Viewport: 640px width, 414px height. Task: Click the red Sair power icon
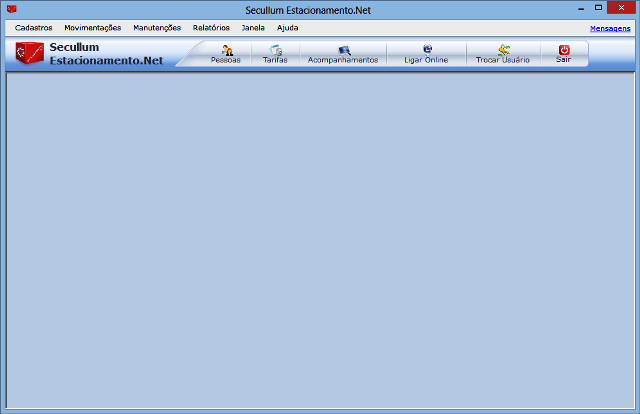click(x=564, y=50)
